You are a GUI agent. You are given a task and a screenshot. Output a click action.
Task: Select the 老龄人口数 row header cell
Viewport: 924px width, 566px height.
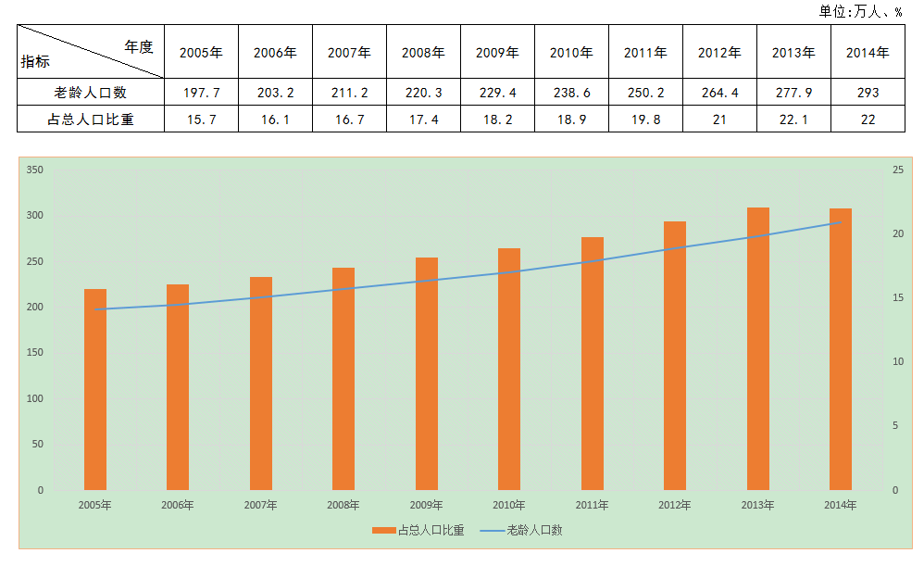[90, 93]
